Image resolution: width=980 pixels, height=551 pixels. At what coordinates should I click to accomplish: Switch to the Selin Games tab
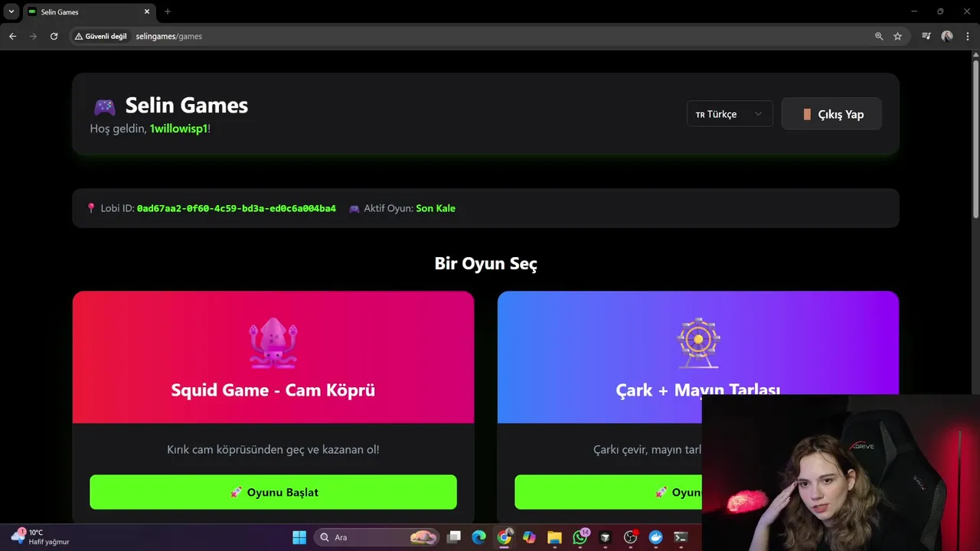click(x=87, y=11)
